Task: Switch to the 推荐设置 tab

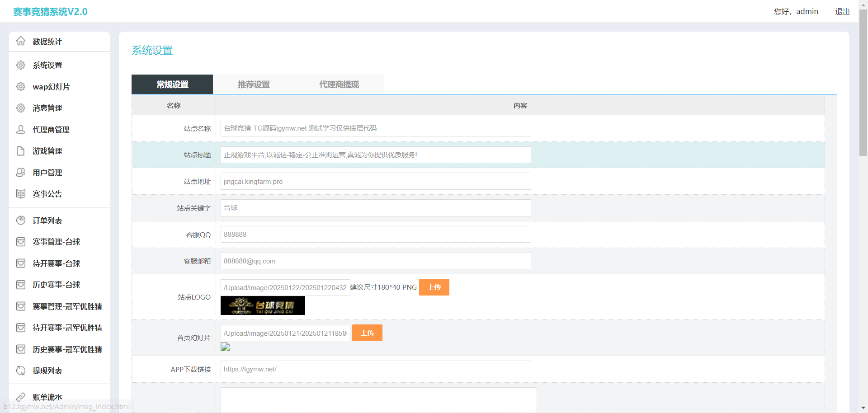Action: (x=254, y=84)
